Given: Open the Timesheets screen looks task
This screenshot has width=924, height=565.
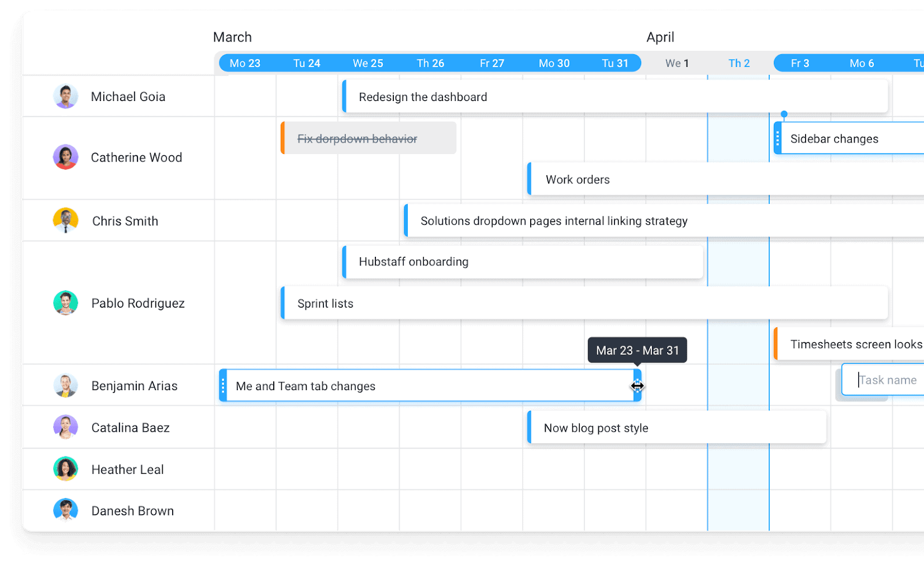Looking at the screenshot, I should pos(849,344).
